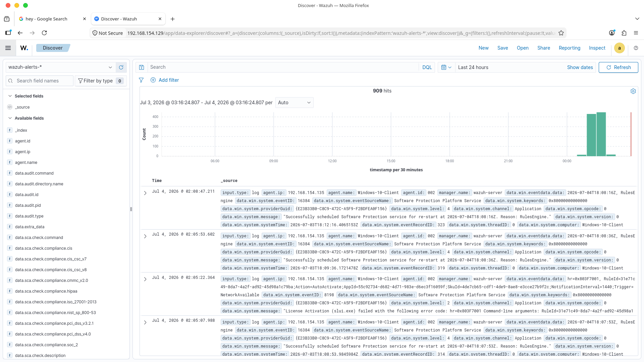Click the Refresh button

pos(618,67)
